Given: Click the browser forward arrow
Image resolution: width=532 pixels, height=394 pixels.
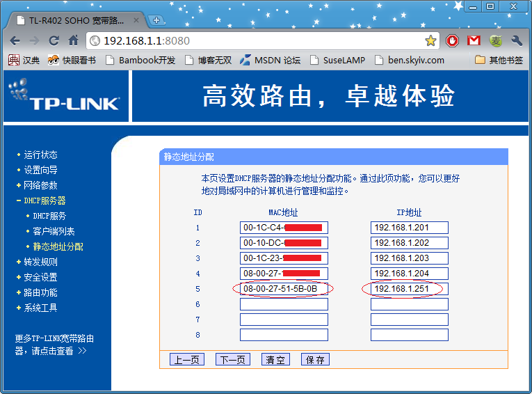Looking at the screenshot, I should 34,41.
